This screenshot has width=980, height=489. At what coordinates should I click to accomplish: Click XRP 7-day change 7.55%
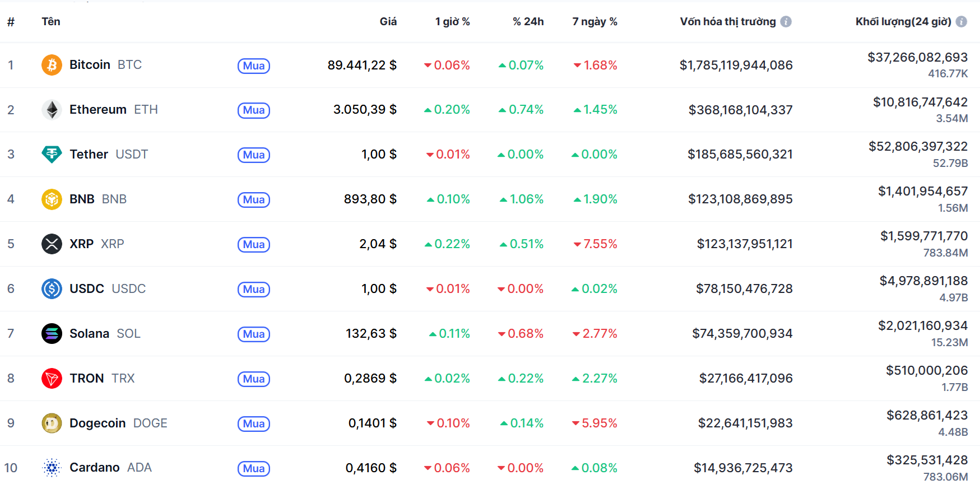(595, 244)
